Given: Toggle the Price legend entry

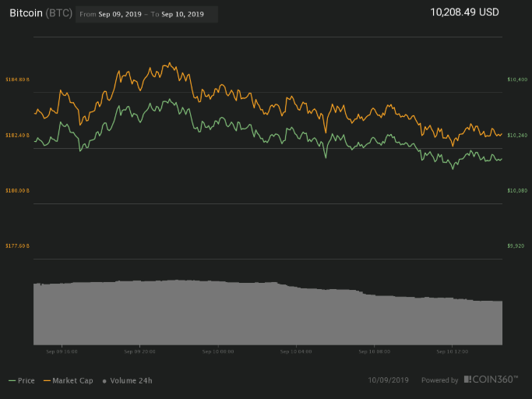Looking at the screenshot, I should point(22,380).
